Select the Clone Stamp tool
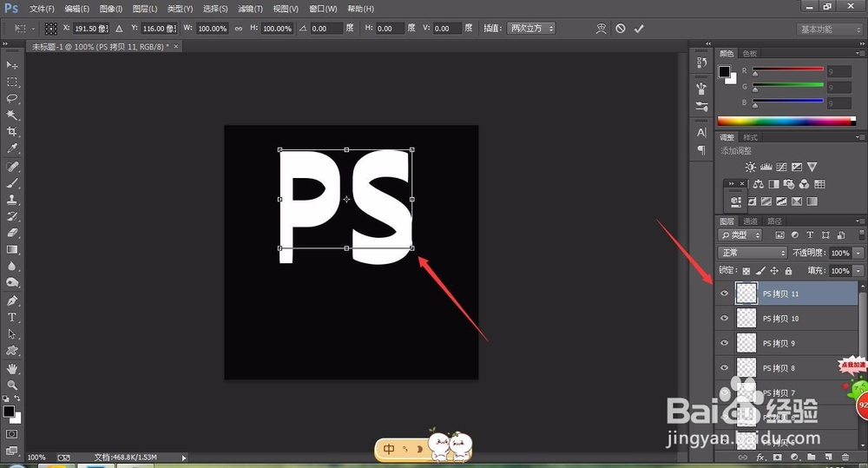868x468 pixels. coord(11,200)
